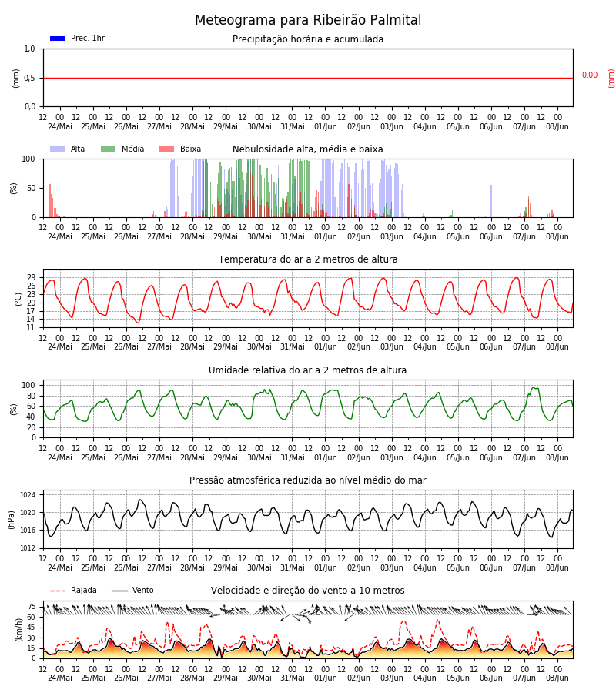This screenshot has width=616, height=693.
Task: Click the black Vento legend line
Action: [119, 591]
